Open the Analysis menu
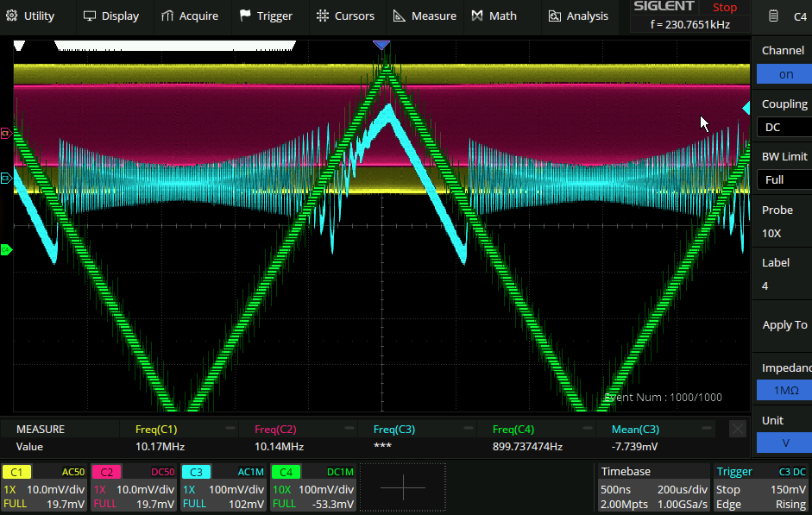 point(578,16)
